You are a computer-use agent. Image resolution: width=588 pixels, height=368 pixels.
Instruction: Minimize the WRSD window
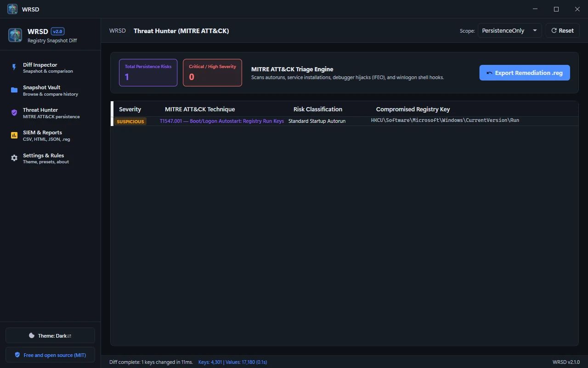pyautogui.click(x=535, y=9)
